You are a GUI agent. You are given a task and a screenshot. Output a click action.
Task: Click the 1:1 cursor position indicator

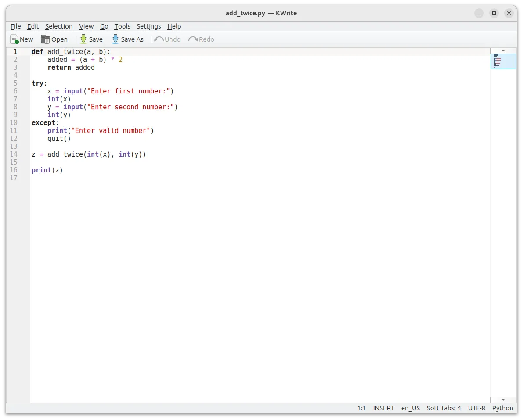[x=361, y=408]
